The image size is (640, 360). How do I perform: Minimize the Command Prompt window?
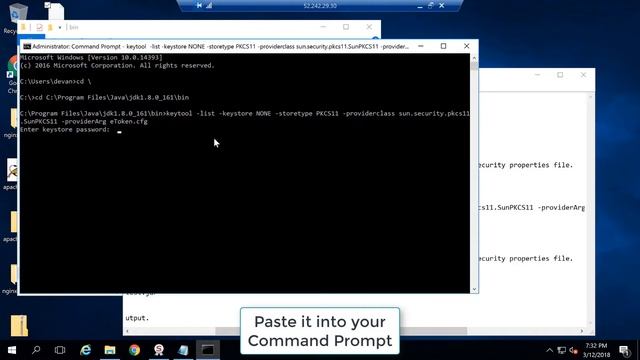point(421,46)
